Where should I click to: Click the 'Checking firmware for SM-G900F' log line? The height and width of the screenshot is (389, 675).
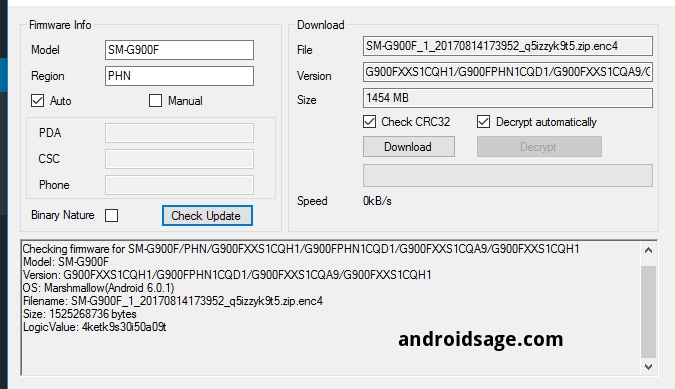[301, 249]
